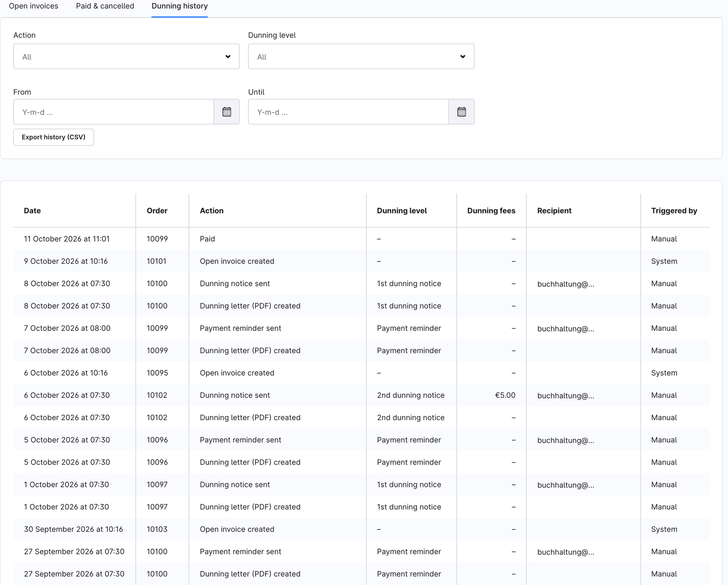
Task: Click System in the order 10101 row
Action: (x=664, y=261)
